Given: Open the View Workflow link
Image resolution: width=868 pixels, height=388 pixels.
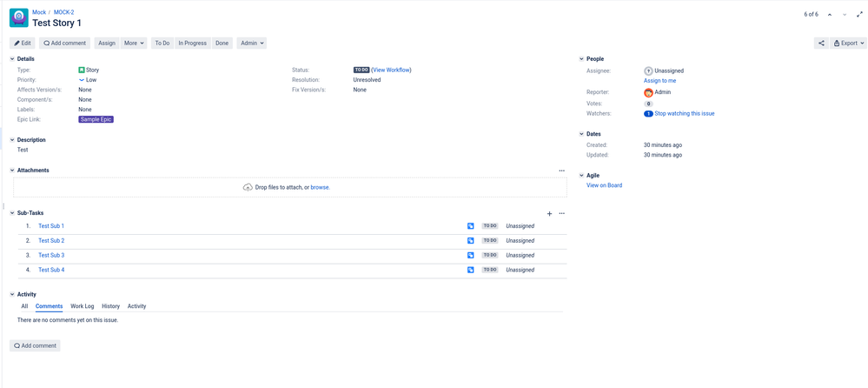Looking at the screenshot, I should [392, 70].
